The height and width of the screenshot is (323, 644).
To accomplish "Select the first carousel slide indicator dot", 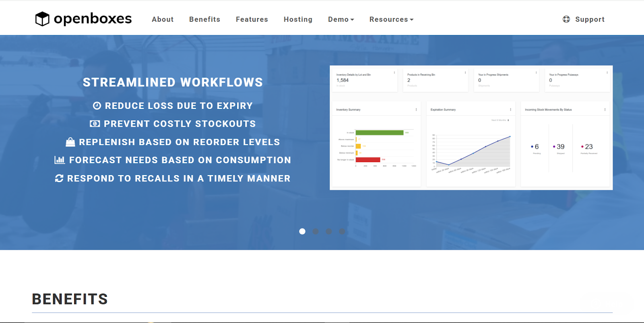I will click(302, 231).
